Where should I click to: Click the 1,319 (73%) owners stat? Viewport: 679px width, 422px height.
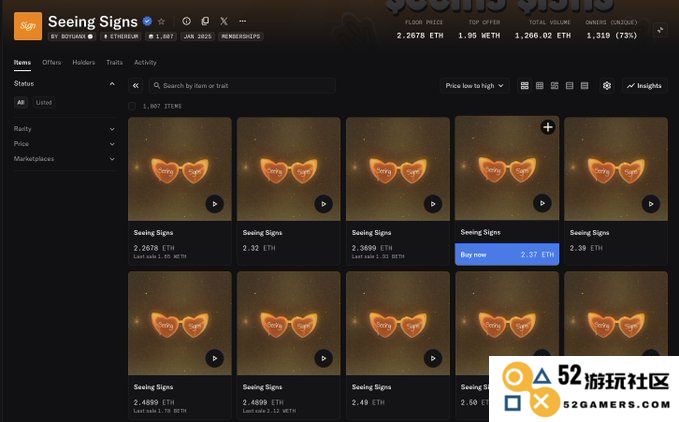pos(611,35)
